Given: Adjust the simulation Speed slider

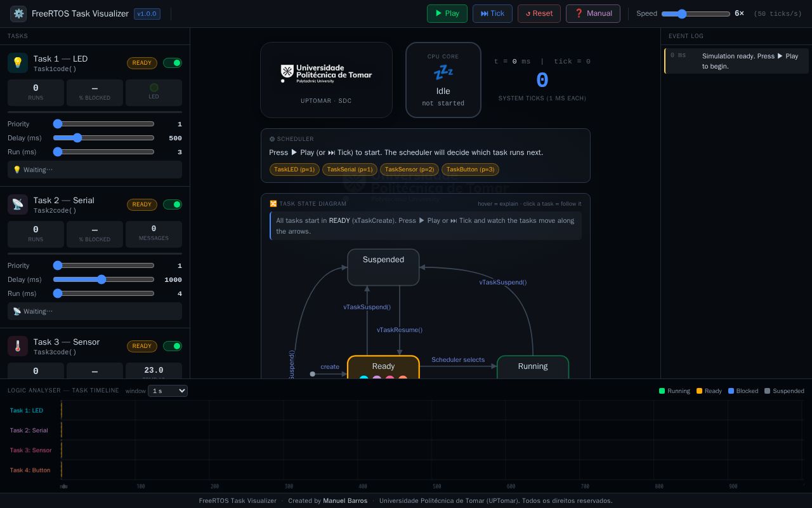Looking at the screenshot, I should 695,13.
